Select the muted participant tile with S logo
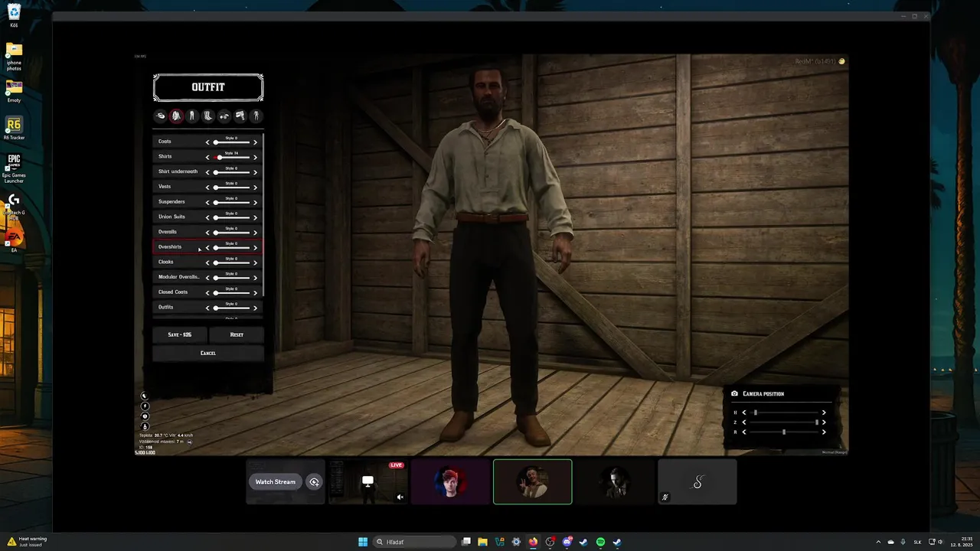980x551 pixels. point(697,482)
